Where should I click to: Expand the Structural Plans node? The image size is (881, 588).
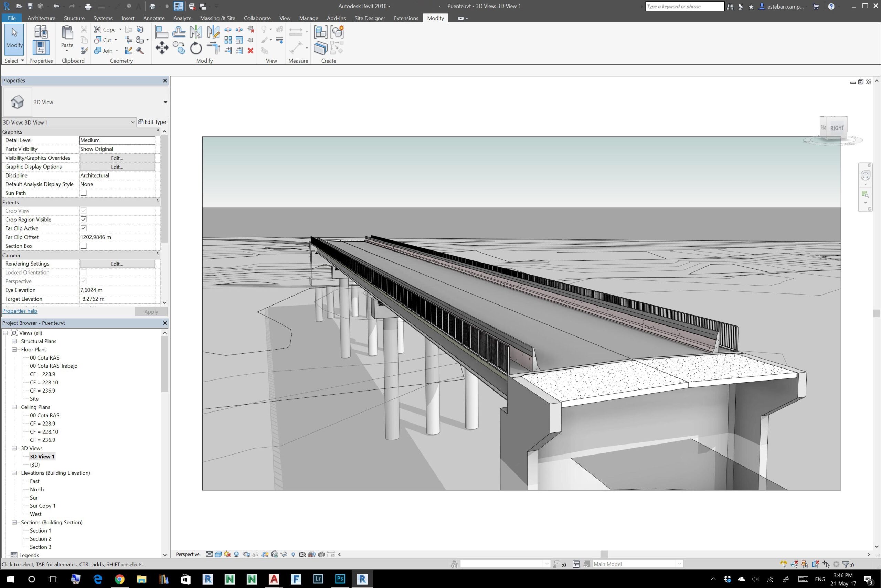(x=14, y=341)
